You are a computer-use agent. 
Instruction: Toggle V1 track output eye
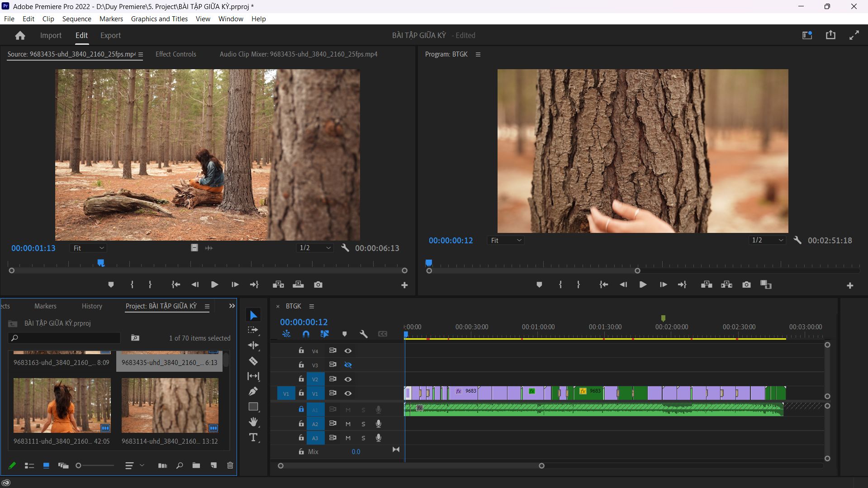coord(348,393)
